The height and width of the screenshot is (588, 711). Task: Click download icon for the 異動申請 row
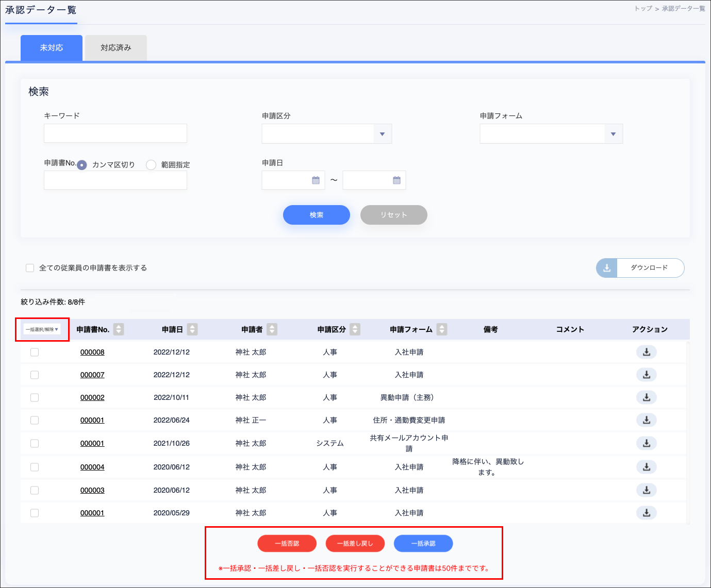tap(646, 397)
